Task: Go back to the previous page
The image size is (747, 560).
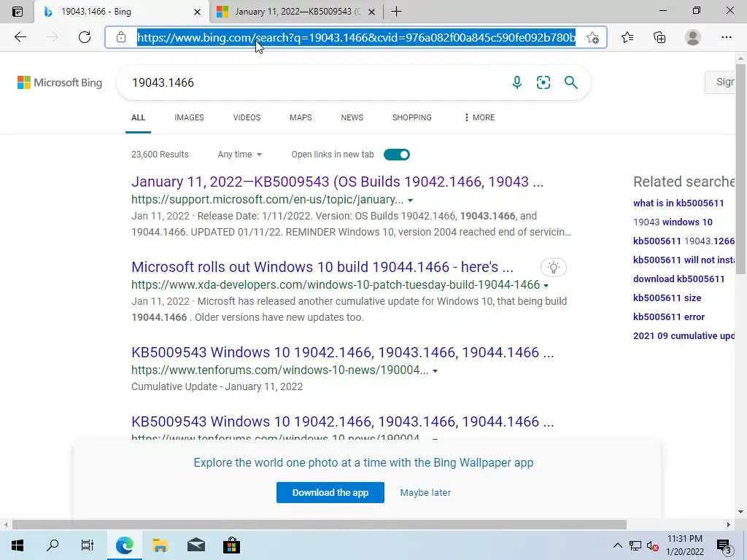Action: pos(20,37)
